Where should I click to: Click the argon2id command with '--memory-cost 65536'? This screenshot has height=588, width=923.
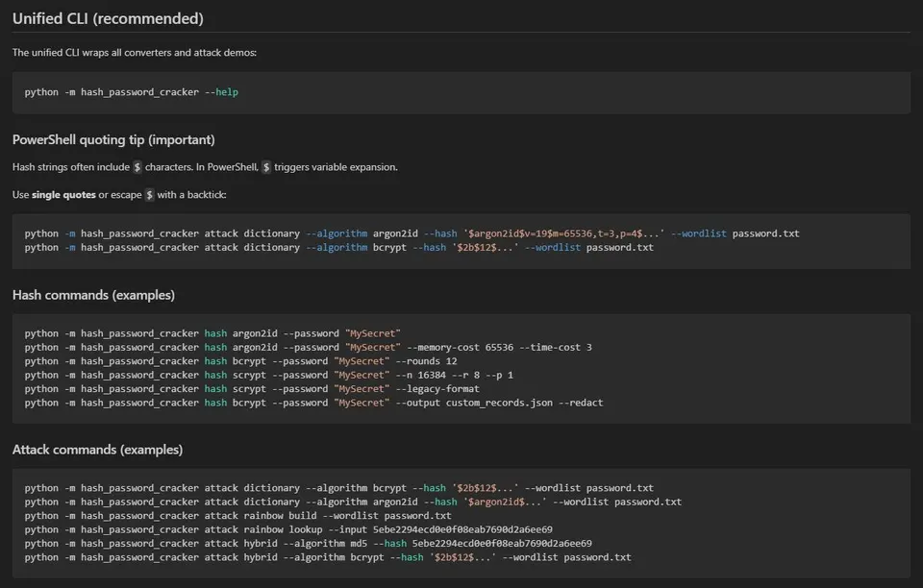click(309, 348)
